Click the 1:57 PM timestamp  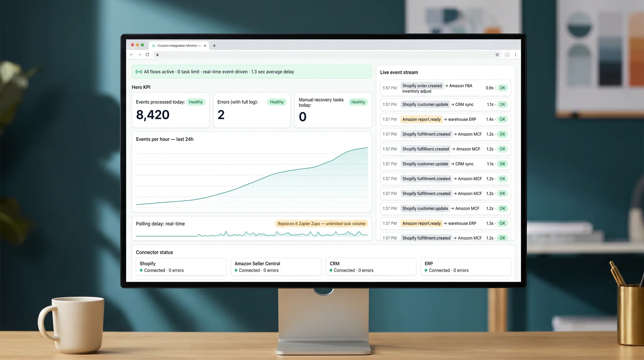(x=389, y=88)
